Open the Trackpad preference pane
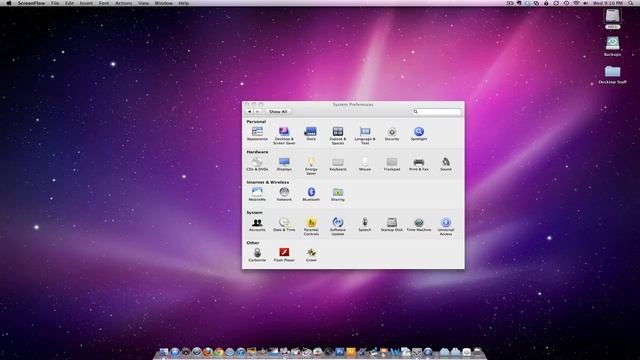 [x=392, y=164]
